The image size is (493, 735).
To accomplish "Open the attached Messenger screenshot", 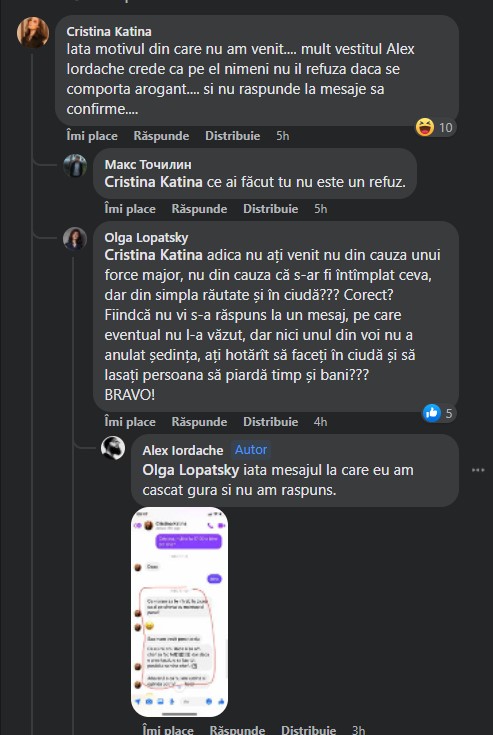I will point(179,612).
